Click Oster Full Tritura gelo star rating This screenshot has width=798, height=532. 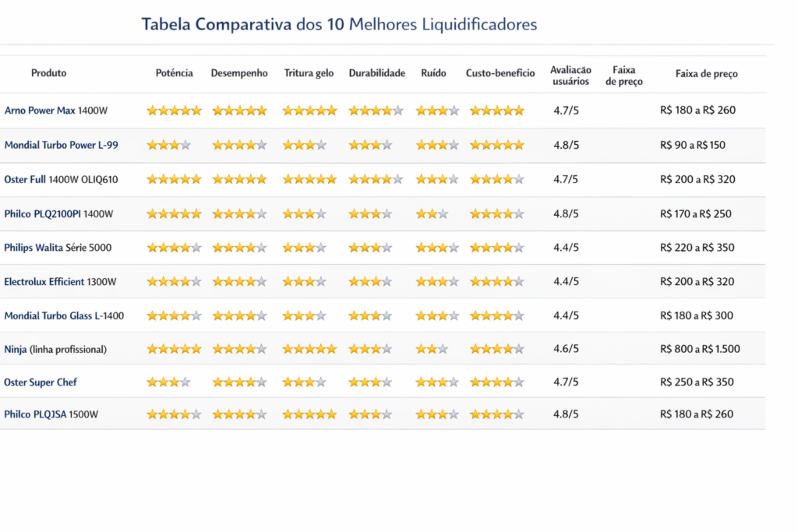(309, 179)
